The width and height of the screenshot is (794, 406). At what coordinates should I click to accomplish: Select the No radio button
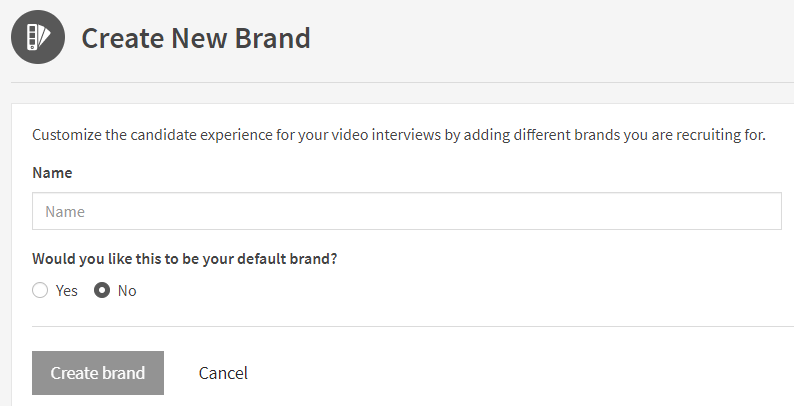pos(102,290)
